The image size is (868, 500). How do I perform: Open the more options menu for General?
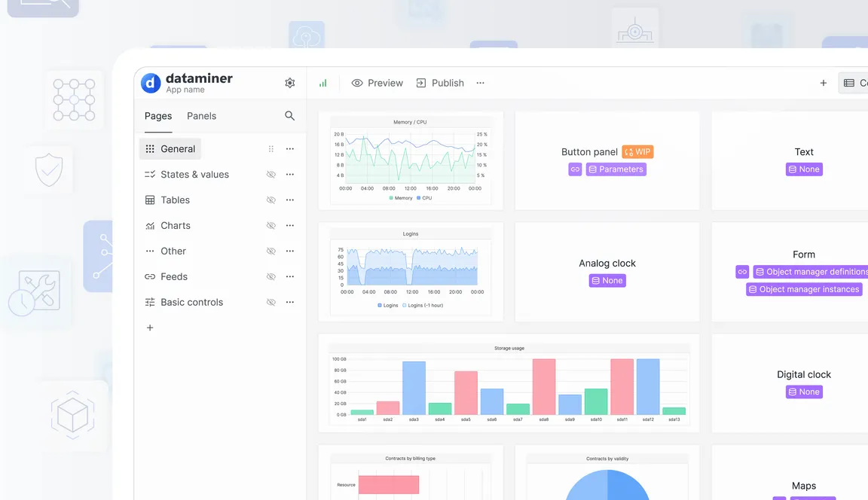click(289, 149)
